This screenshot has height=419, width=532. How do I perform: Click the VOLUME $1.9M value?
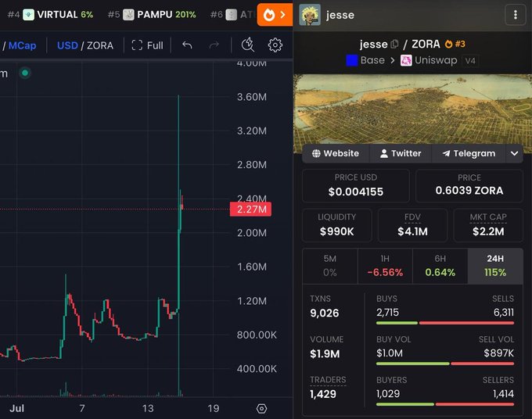(325, 354)
